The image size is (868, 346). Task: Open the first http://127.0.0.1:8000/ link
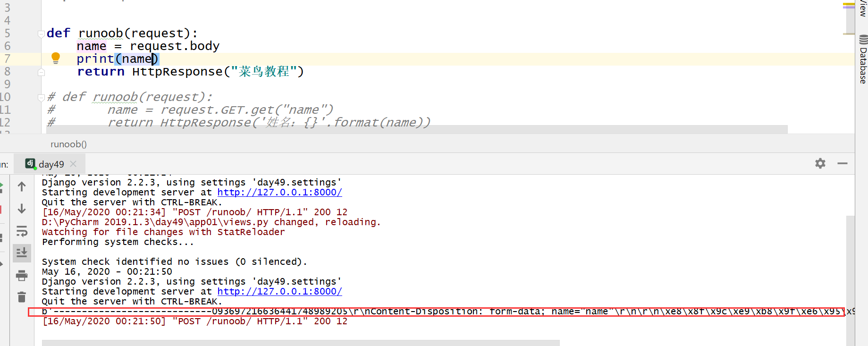point(279,193)
